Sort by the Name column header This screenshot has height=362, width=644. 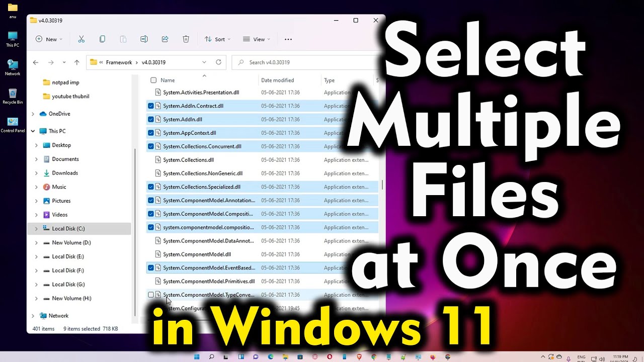[168, 80]
